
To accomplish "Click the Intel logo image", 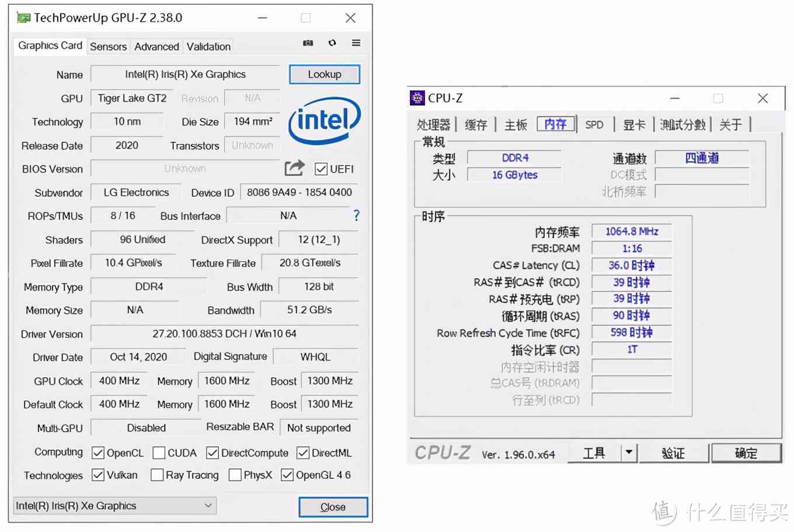I will click(325, 121).
